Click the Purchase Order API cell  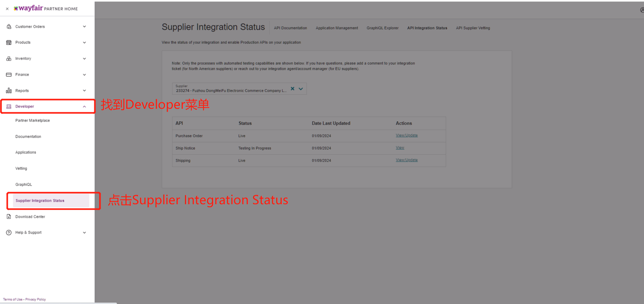189,136
